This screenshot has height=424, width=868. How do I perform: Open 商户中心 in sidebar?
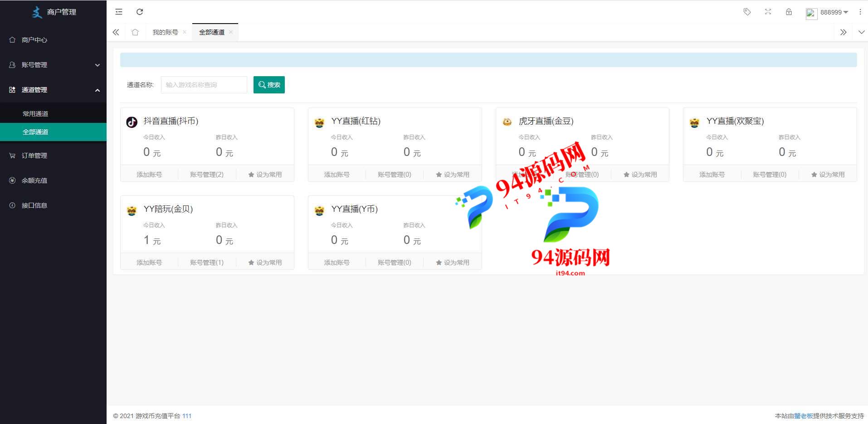coord(53,40)
